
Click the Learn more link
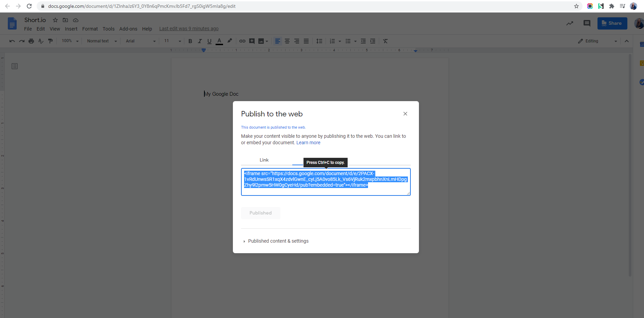(308, 143)
